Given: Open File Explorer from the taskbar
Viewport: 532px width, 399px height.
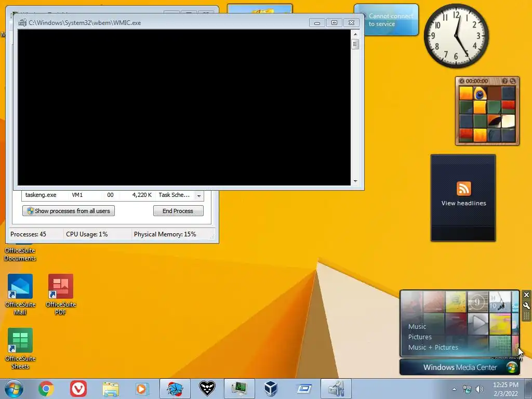Looking at the screenshot, I should [111, 389].
